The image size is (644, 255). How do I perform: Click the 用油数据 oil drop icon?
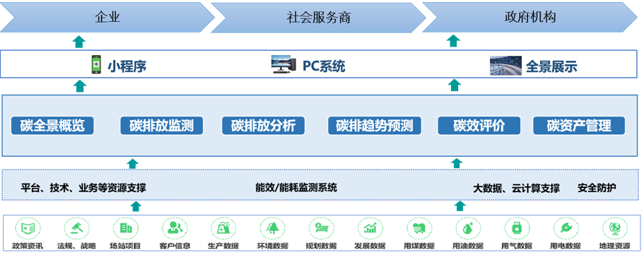[x=468, y=228]
